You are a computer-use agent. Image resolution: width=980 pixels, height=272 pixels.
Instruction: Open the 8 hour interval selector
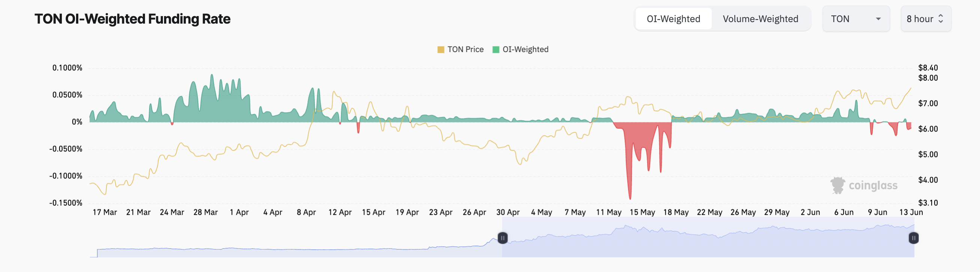(925, 19)
